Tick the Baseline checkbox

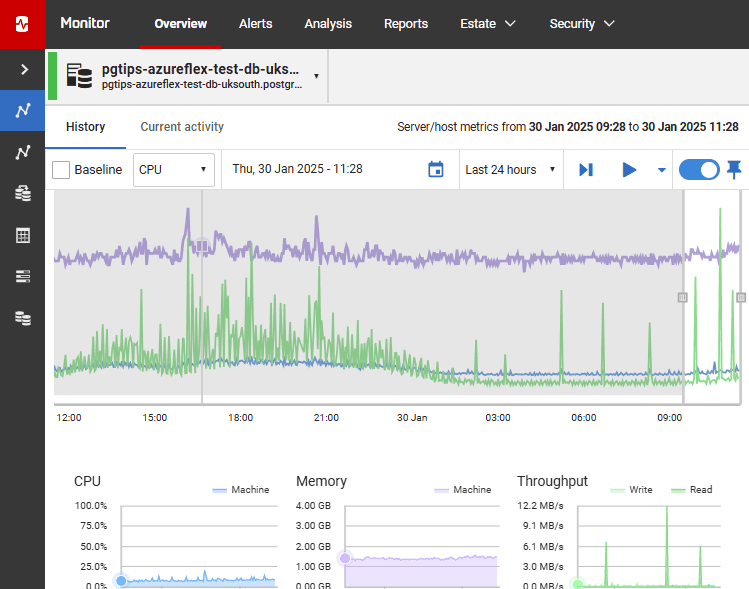tap(61, 170)
